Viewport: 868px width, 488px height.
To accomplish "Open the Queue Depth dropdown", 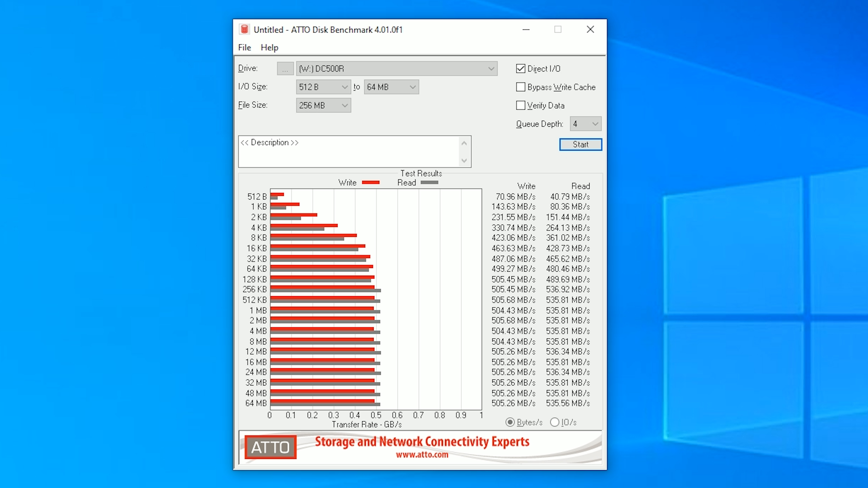I will (585, 124).
